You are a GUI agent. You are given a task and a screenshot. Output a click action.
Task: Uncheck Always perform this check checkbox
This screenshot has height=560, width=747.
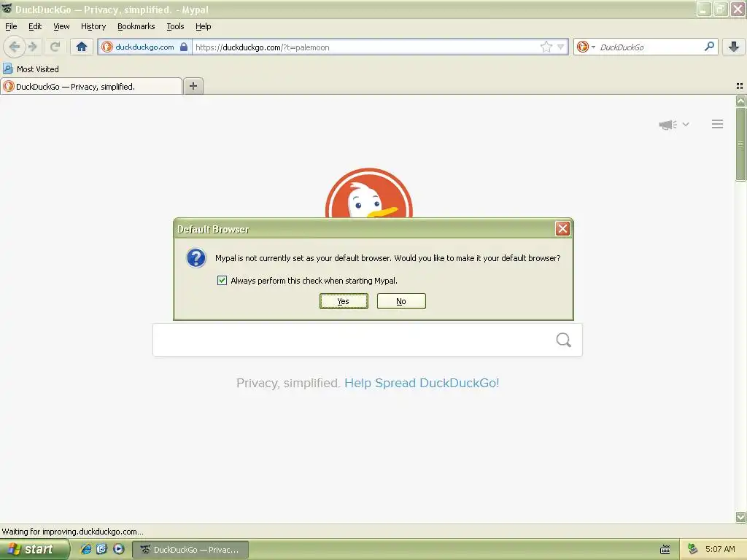(x=222, y=281)
